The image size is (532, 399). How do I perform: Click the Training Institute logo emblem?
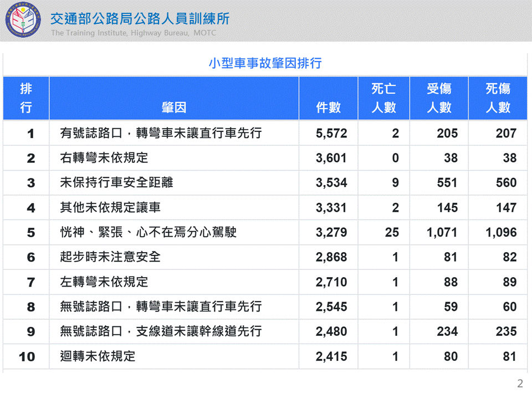click(x=23, y=21)
